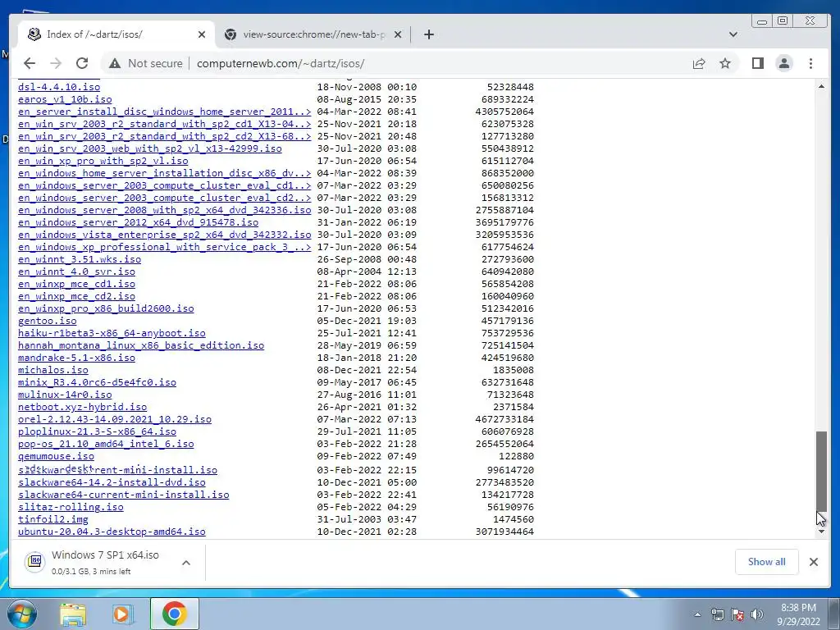Open the volume control tray icon
840x630 pixels.
tap(757, 614)
